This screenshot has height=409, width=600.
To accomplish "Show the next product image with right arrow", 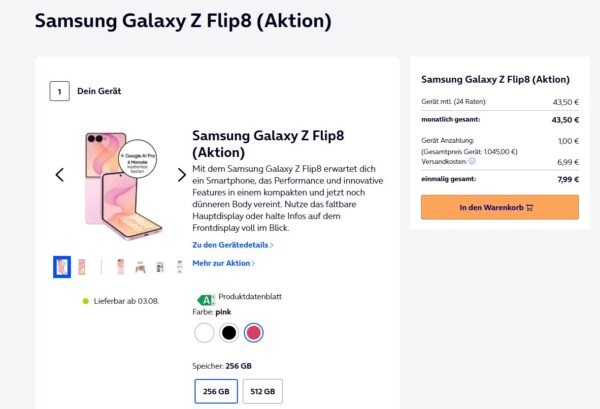I will [182, 175].
